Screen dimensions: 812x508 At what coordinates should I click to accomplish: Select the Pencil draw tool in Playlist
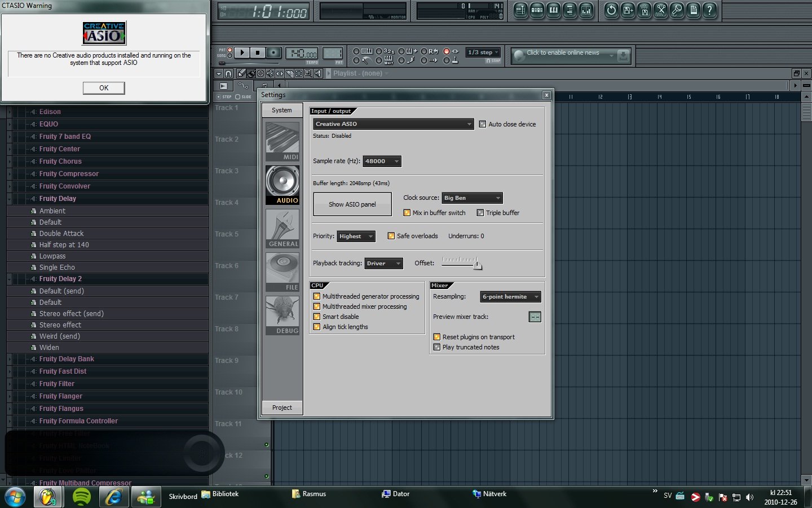pos(241,73)
